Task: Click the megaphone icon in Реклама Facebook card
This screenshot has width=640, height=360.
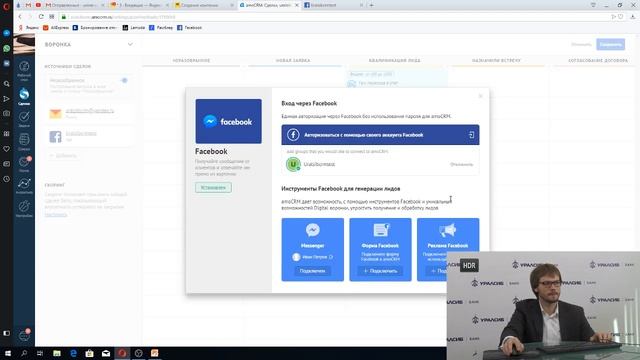Action: [447, 230]
